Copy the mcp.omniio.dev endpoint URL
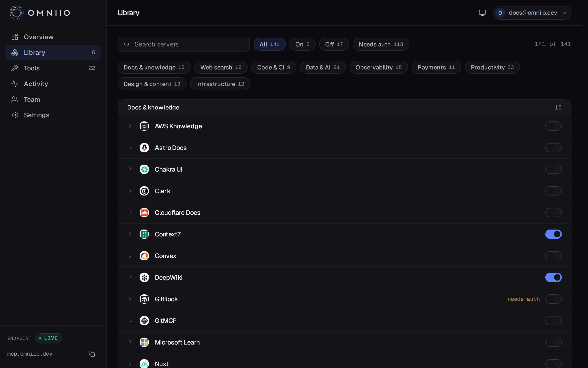This screenshot has width=588, height=368. tap(92, 354)
